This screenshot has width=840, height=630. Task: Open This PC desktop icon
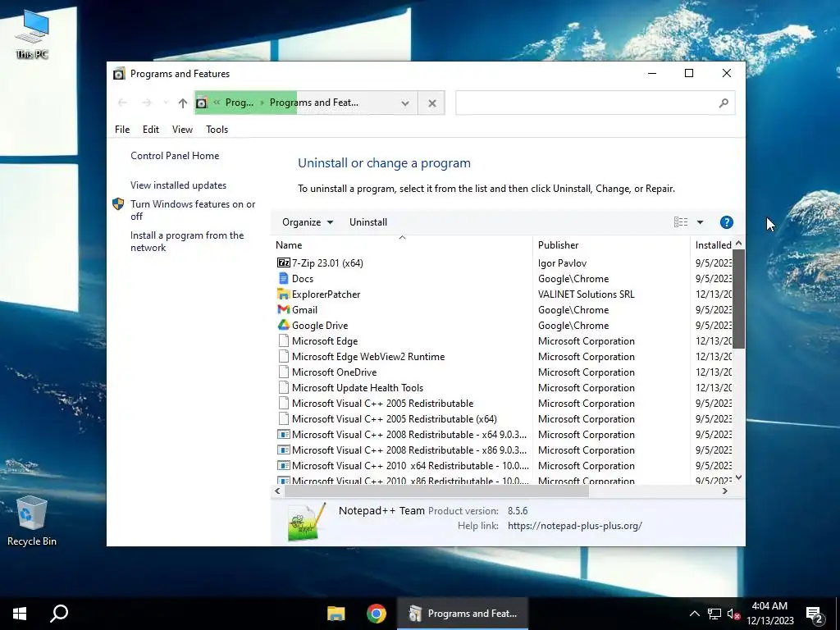tap(32, 34)
